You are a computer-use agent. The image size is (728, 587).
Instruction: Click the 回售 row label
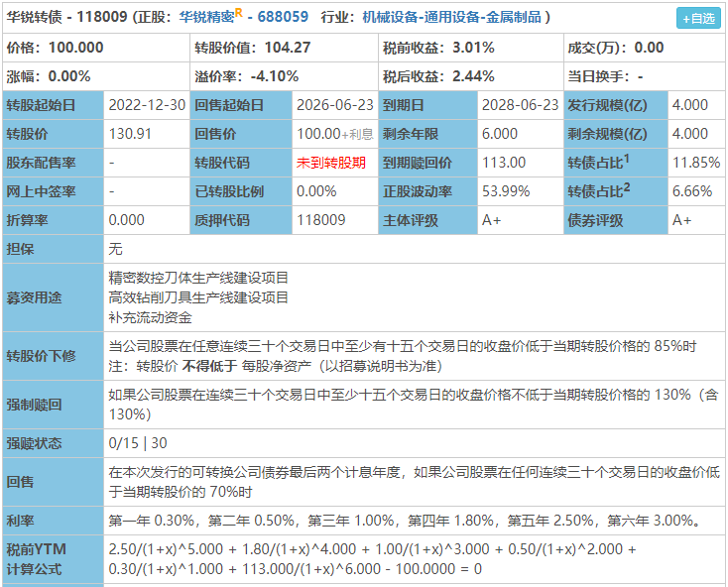pyautogui.click(x=53, y=482)
